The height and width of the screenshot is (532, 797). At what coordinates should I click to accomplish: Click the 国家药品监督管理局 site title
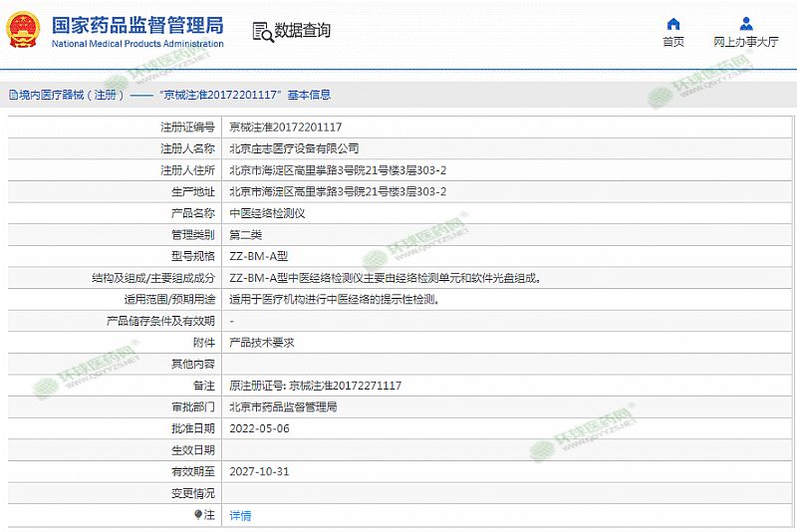[136, 25]
